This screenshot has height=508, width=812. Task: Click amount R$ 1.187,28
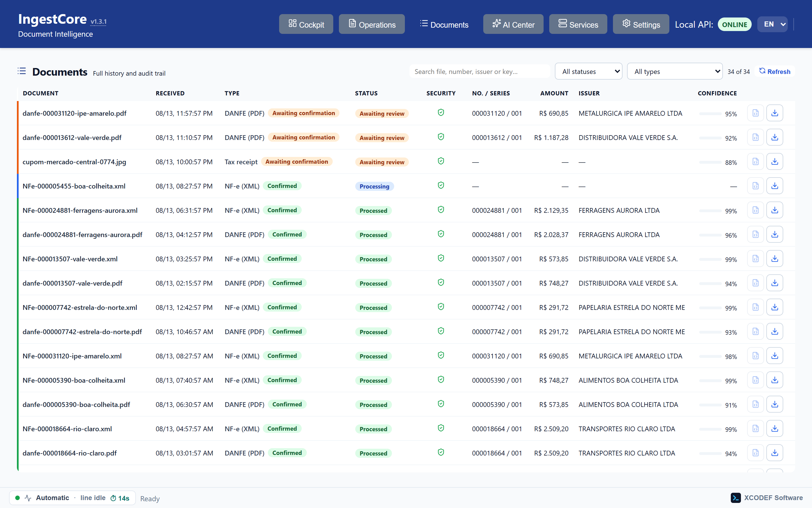pos(551,137)
